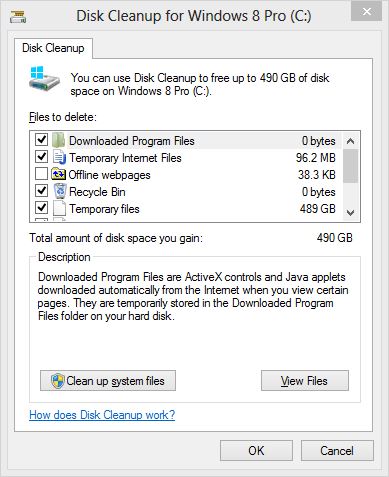Select the Temporary Internet Files page icon
The width and height of the screenshot is (389, 477).
pyautogui.click(x=59, y=157)
